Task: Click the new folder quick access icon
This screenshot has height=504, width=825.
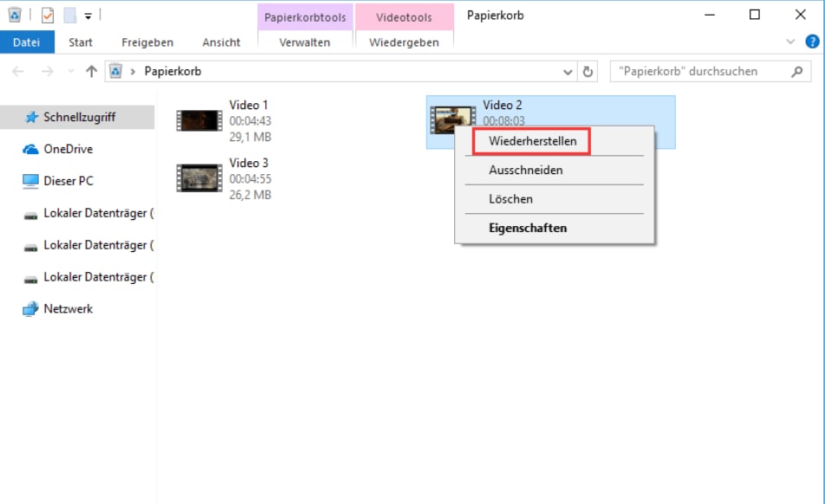Action: pos(70,16)
